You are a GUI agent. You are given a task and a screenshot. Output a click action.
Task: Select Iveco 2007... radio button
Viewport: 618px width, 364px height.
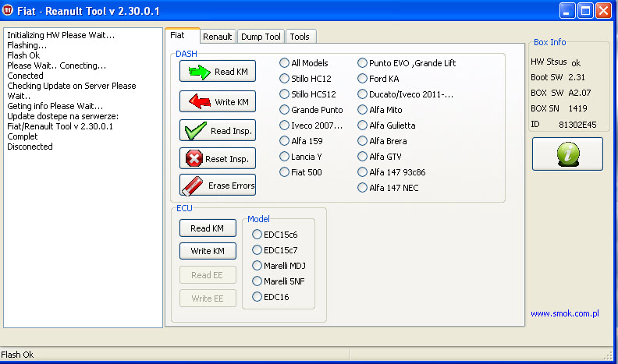pyautogui.click(x=311, y=125)
